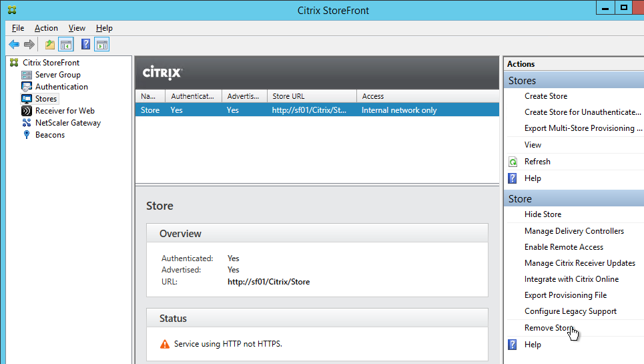
Task: Open the File menu
Action: 18,28
